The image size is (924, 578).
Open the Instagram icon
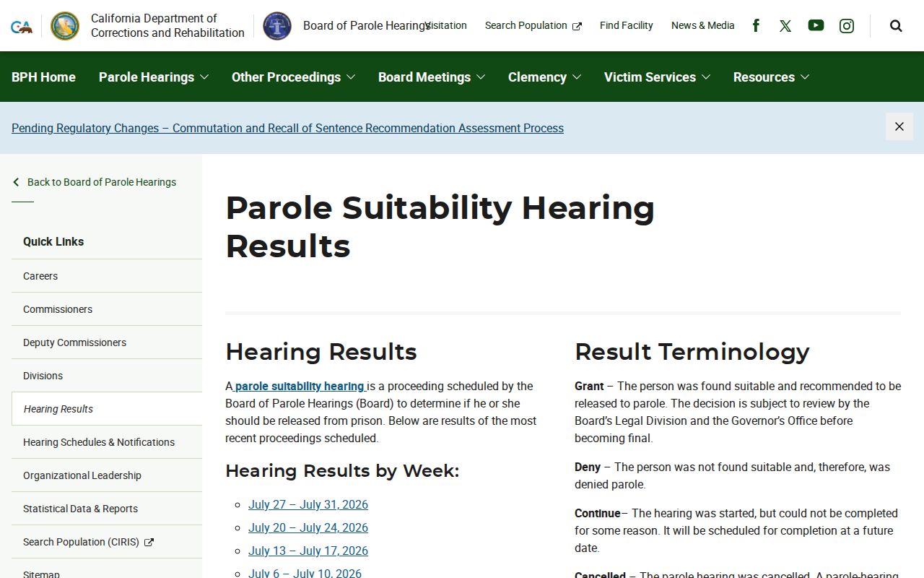847,26
